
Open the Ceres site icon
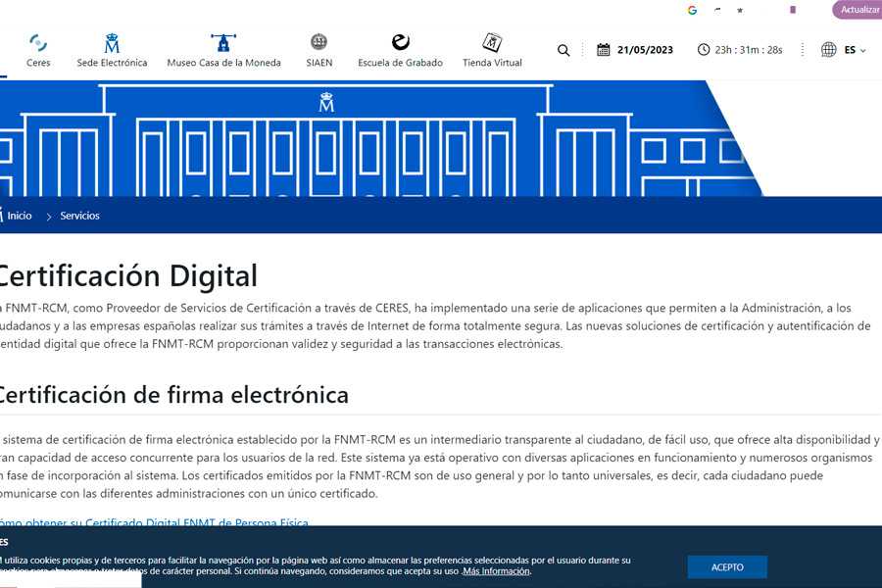38,43
